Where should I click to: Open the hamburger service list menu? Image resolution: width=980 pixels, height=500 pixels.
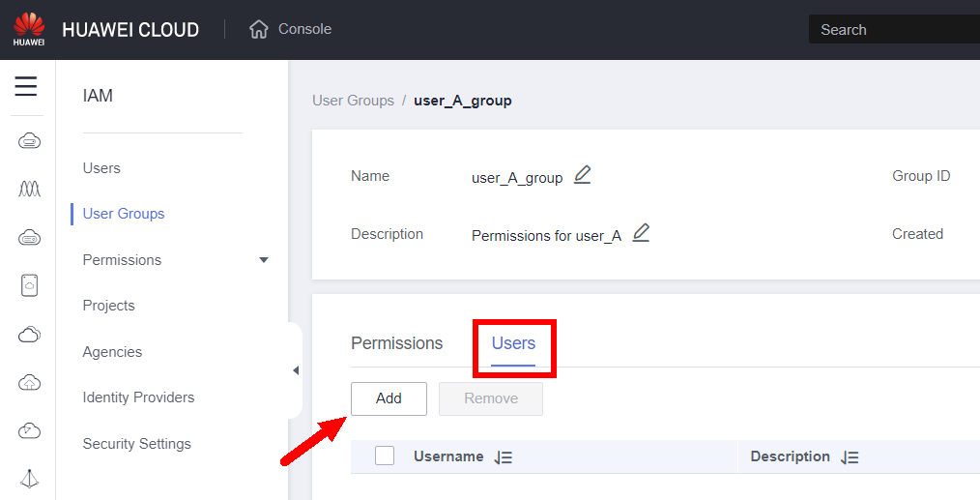[26, 87]
